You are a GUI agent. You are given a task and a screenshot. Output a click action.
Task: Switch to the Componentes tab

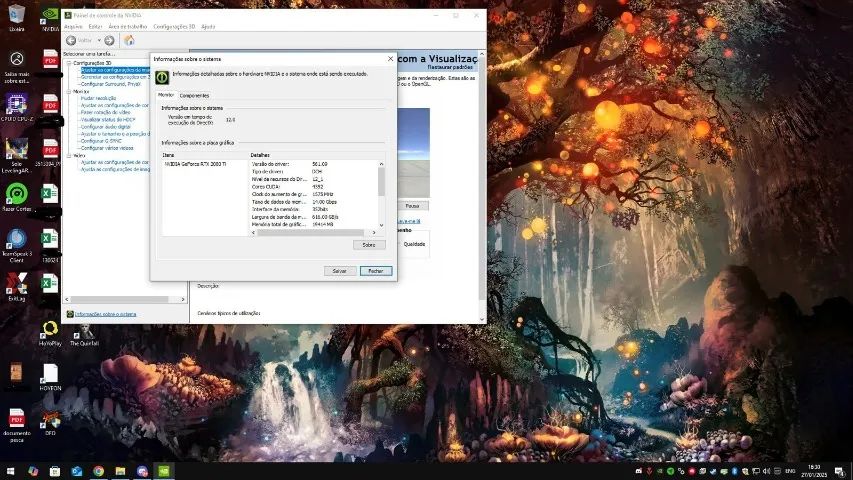point(194,95)
